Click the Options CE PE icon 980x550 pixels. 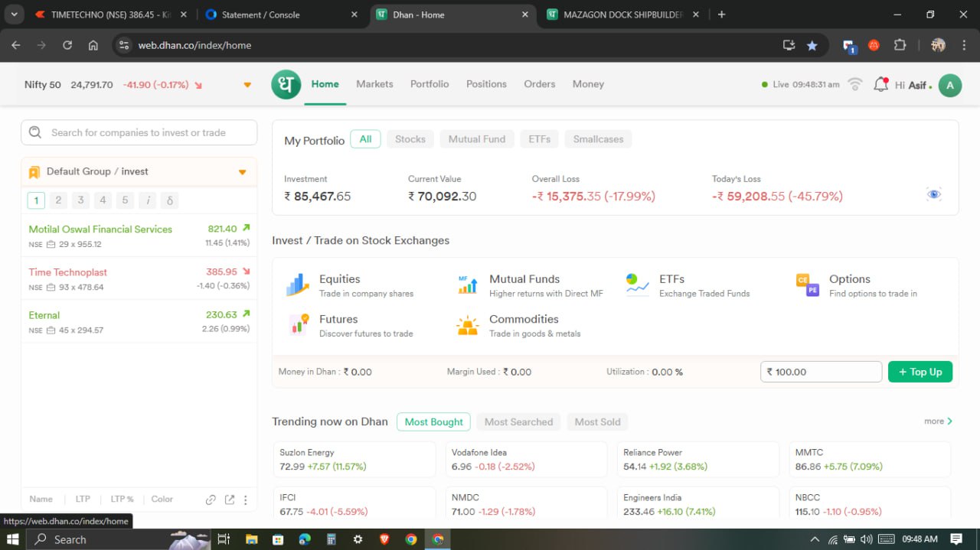pyautogui.click(x=808, y=285)
